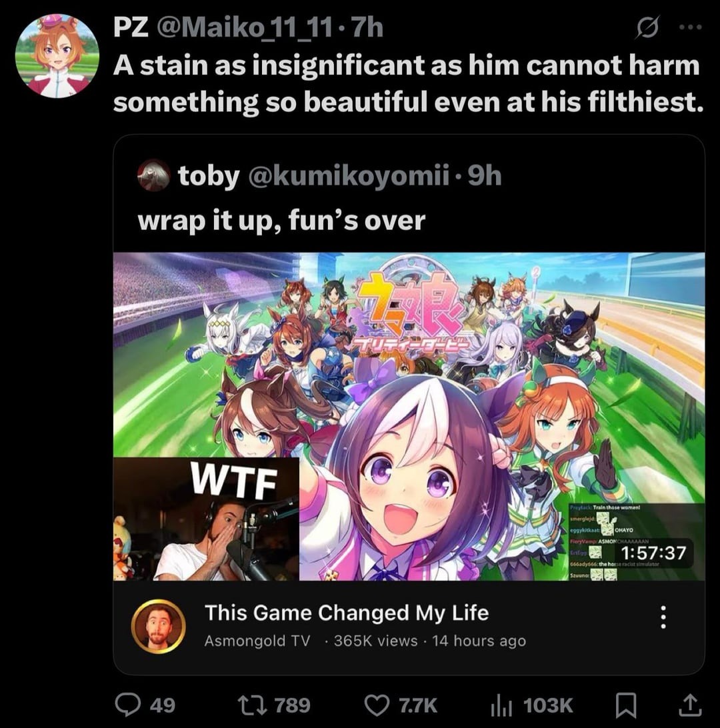Screen dimensions: 720x728
Task: Visit the @Maiko_11_11 handle
Action: (x=245, y=28)
